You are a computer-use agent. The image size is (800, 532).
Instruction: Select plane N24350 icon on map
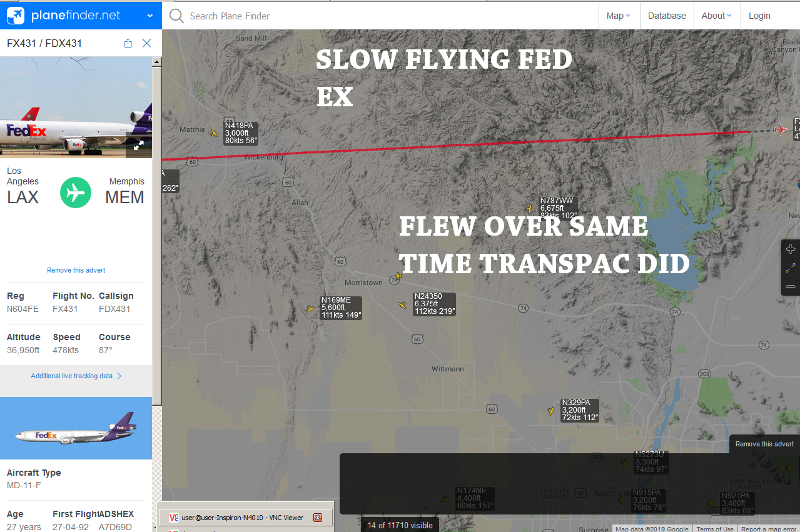click(403, 305)
